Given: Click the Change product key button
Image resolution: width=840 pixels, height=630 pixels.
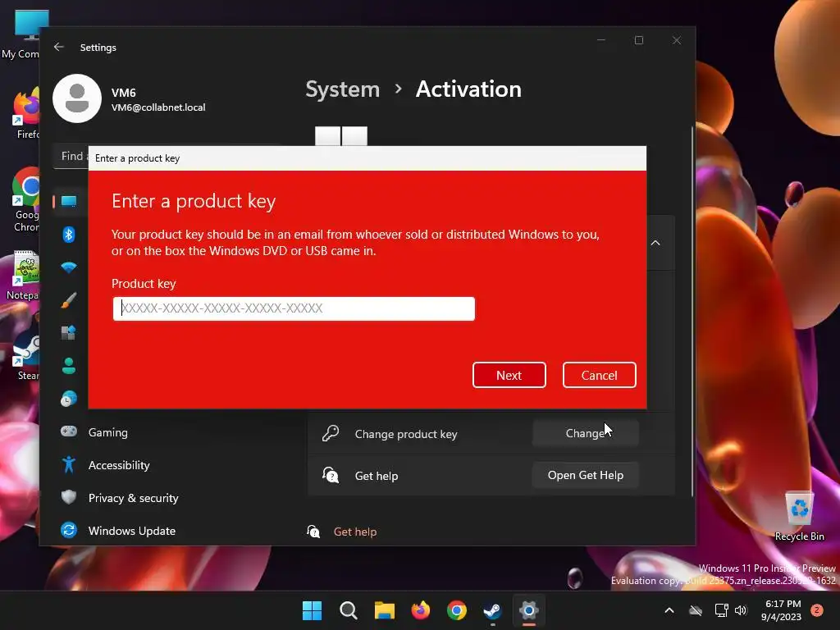Looking at the screenshot, I should click(585, 433).
